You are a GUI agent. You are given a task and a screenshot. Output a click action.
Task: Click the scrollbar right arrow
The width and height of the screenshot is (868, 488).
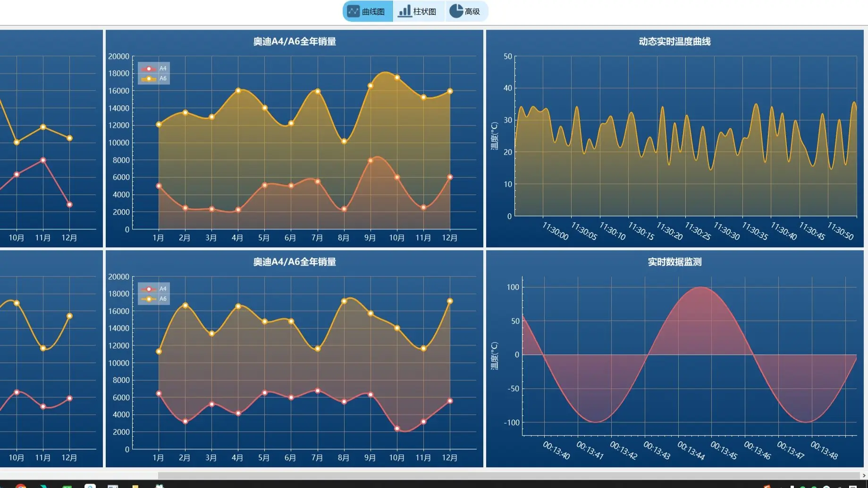[x=864, y=475]
